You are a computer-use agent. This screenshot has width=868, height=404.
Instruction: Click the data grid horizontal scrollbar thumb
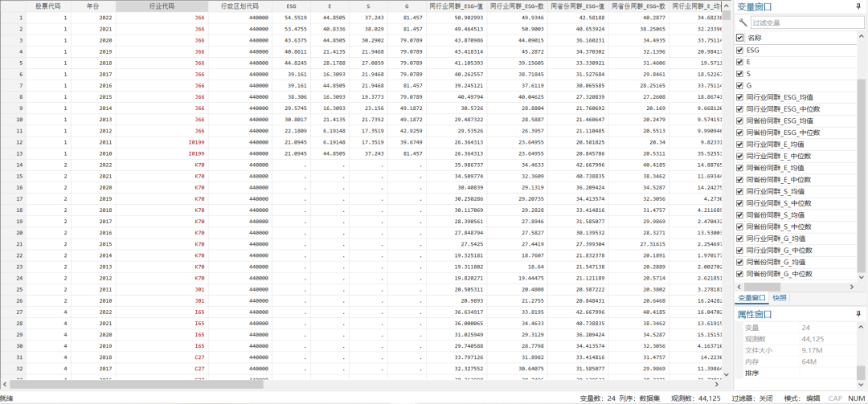click(x=136, y=384)
